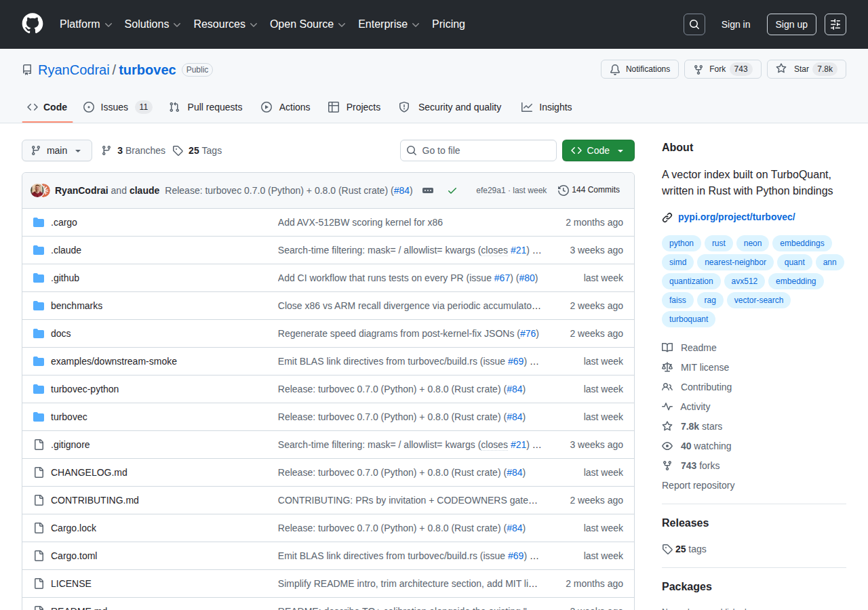The height and width of the screenshot is (610, 868).
Task: Open RyanCodrai owner profile link
Action: (x=74, y=70)
